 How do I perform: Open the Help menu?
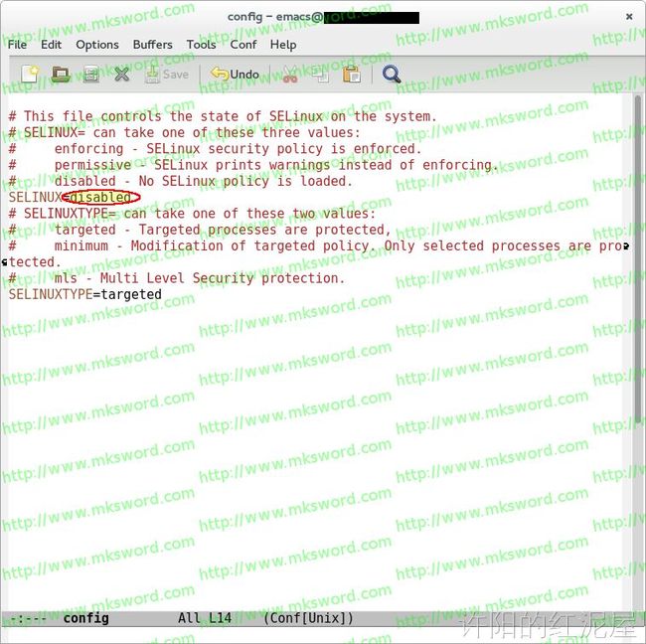283,45
